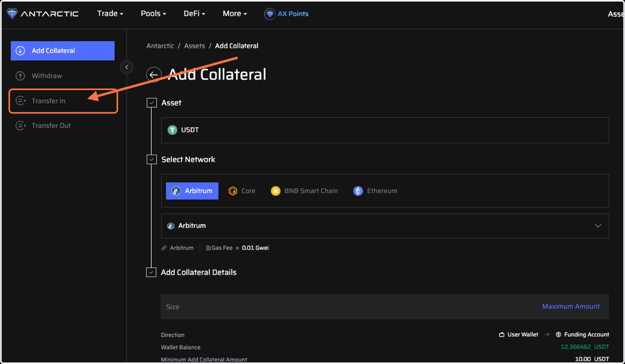Click the chain link icon by Arbitrum
The image size is (625, 364).
164,248
